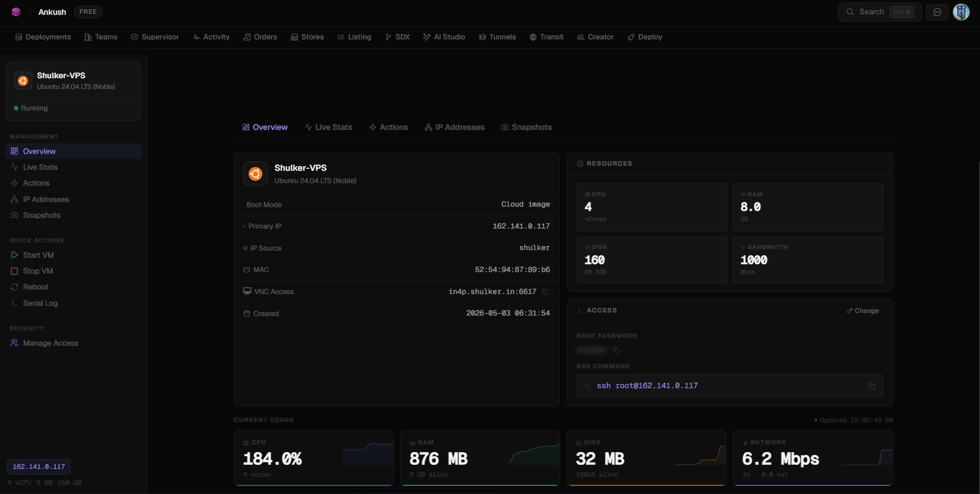Click the RAM 876 MB usage card

coord(480,458)
